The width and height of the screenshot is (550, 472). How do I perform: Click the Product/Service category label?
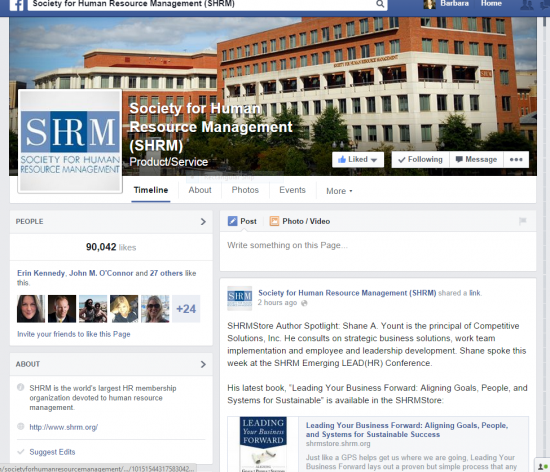point(169,162)
